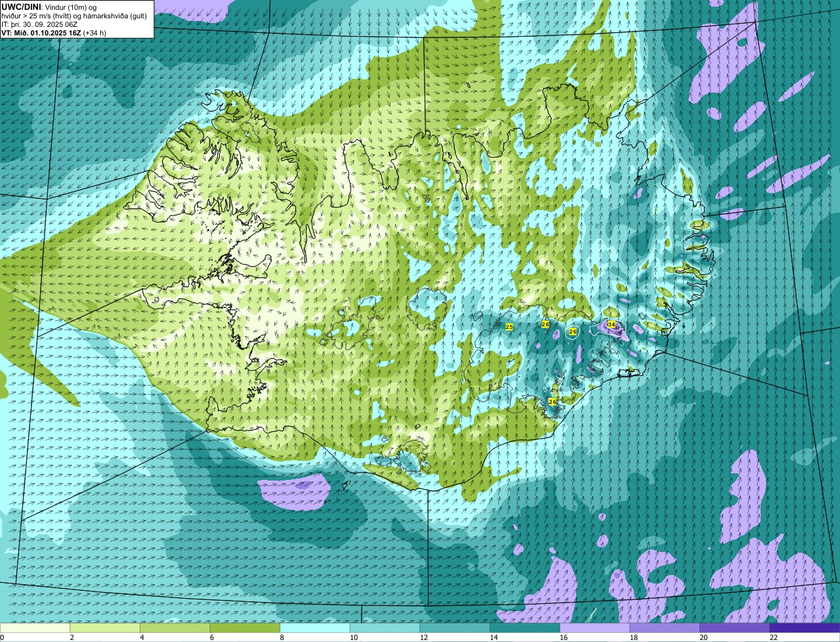The width and height of the screenshot is (840, 642).
Task: Click the valid time 'VT: Mið. 01.10.2025 16Z (+34 h)'
Action: 54,33
